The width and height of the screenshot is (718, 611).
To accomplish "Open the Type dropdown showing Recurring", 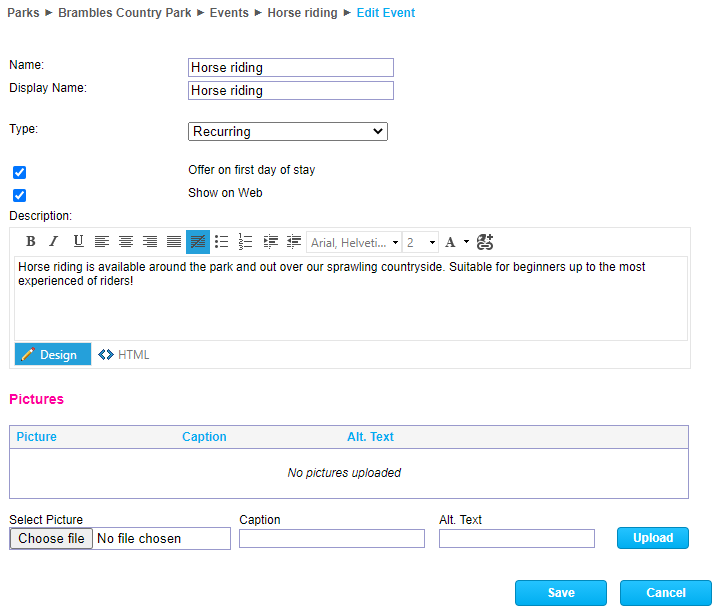I will point(287,132).
